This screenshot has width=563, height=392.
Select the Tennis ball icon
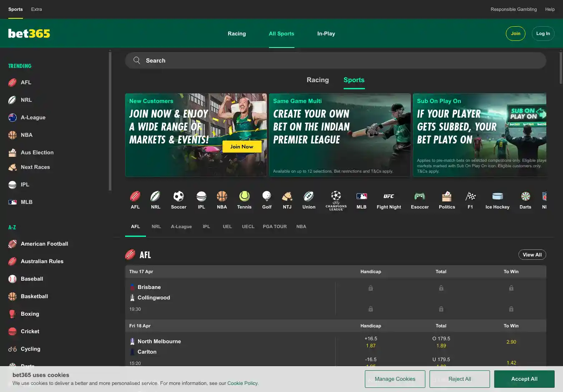coord(244,196)
